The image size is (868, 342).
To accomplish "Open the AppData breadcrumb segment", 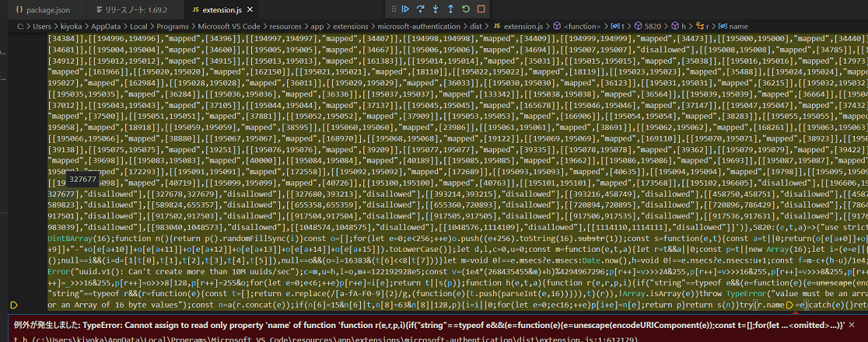I will tap(104, 26).
